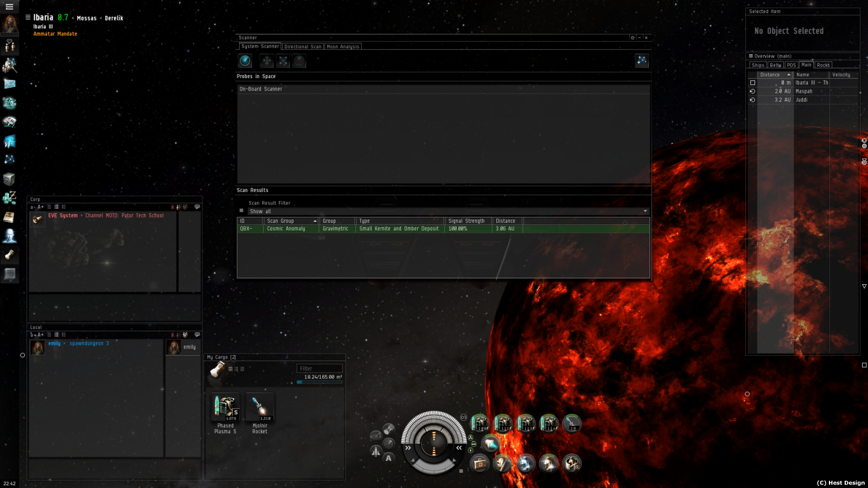Select Ibaria III row in overview
Screen dimensions: 868x488
(804, 82)
